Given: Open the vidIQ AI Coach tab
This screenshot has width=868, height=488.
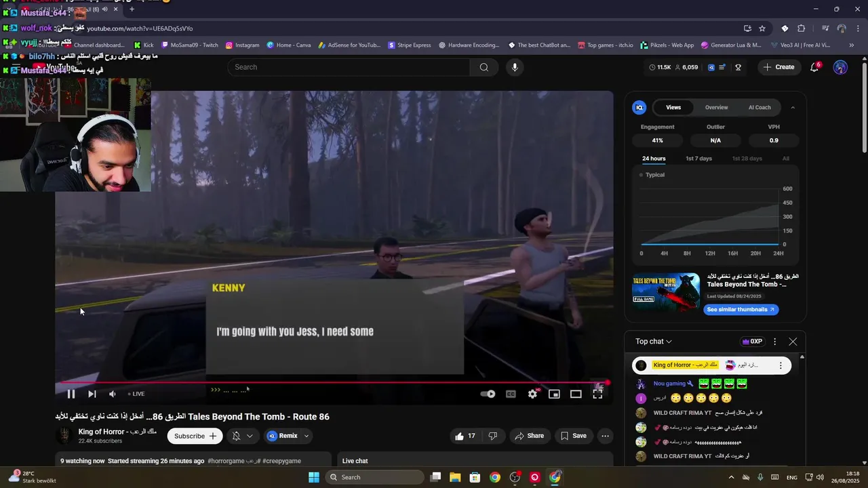Looking at the screenshot, I should (x=759, y=107).
